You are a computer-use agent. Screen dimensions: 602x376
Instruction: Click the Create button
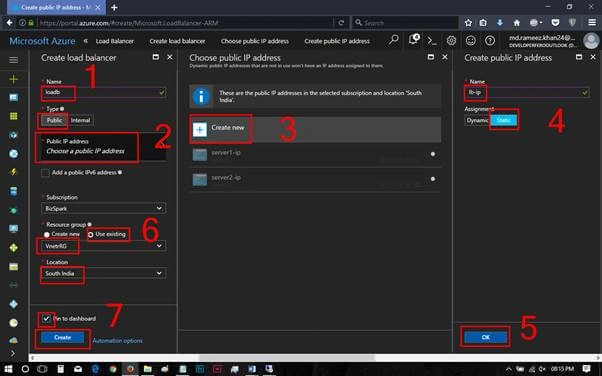click(63, 338)
